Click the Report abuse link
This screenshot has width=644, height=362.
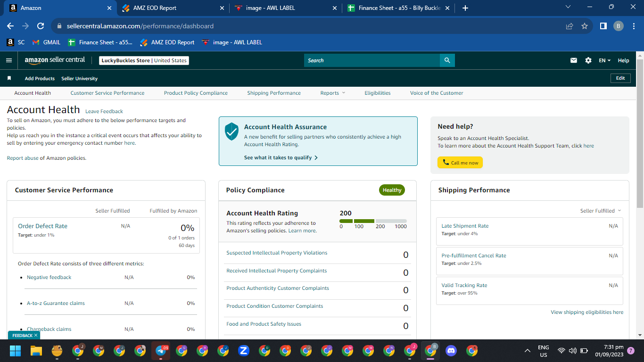coord(23,158)
